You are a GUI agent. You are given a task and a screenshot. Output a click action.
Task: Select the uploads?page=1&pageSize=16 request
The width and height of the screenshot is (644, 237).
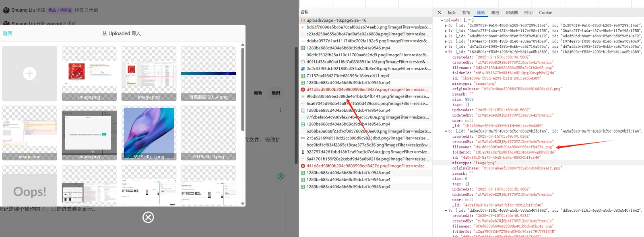click(x=365, y=20)
